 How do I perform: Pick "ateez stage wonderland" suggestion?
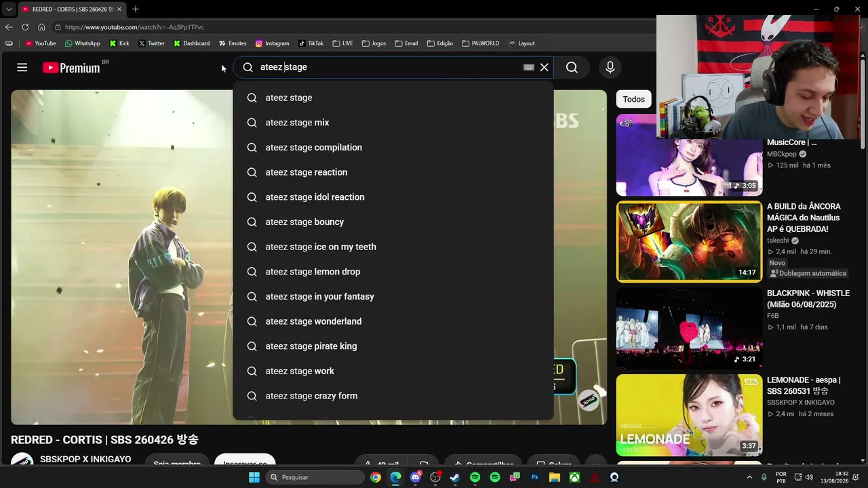point(393,321)
